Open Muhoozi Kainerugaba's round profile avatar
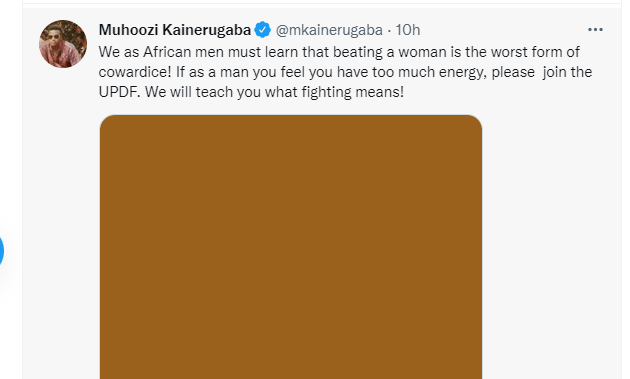The height and width of the screenshot is (379, 630). 63,44
